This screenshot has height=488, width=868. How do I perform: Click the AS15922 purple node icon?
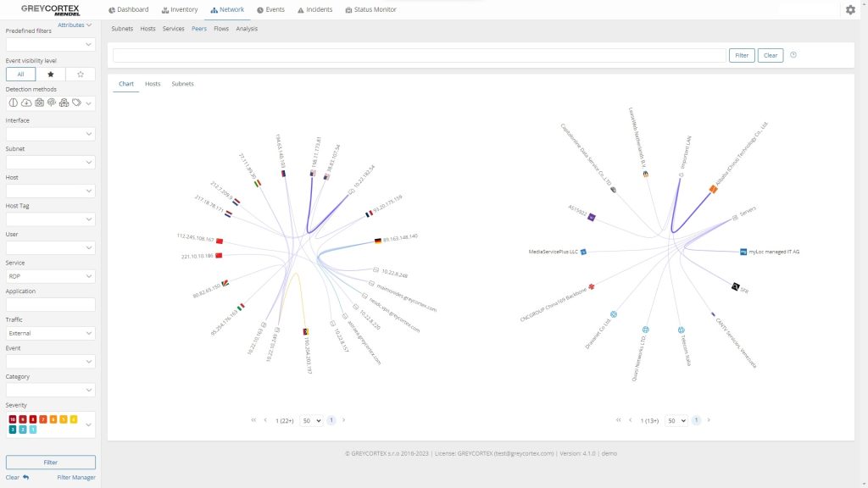tap(592, 217)
